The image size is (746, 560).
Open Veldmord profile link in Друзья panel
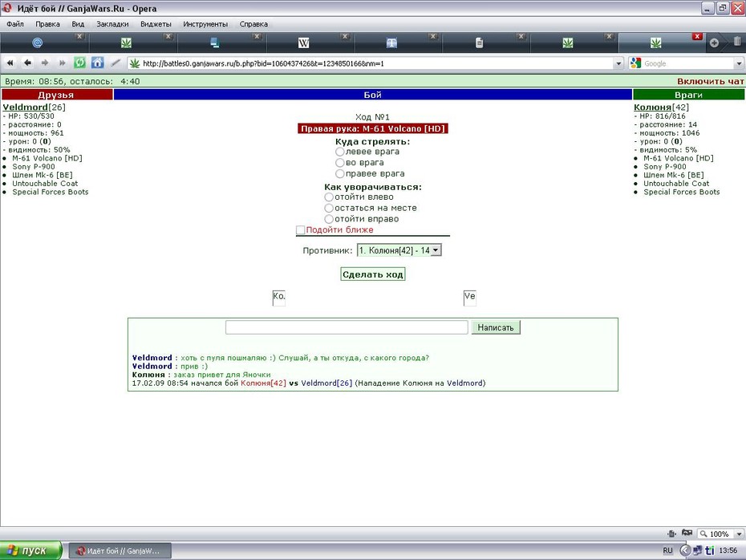pyautogui.click(x=25, y=107)
